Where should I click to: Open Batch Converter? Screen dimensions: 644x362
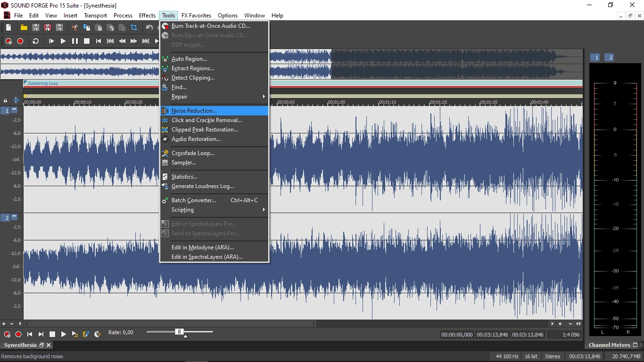pos(215,200)
